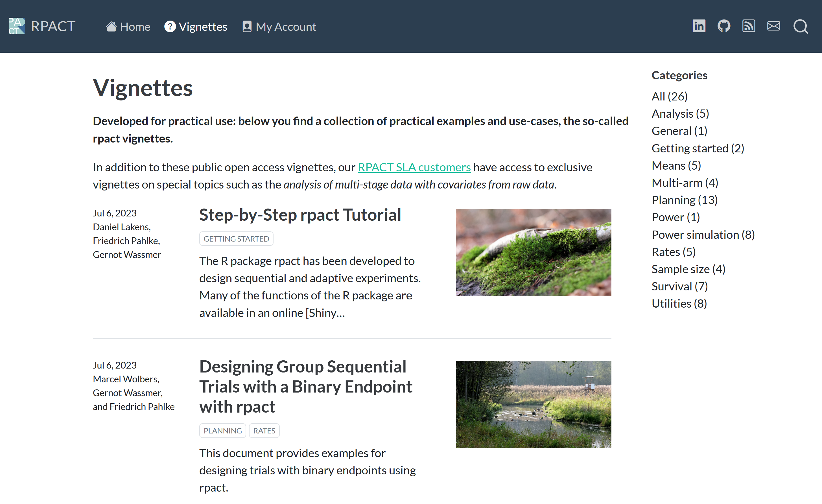Open the LinkedIn profile icon

(x=699, y=26)
